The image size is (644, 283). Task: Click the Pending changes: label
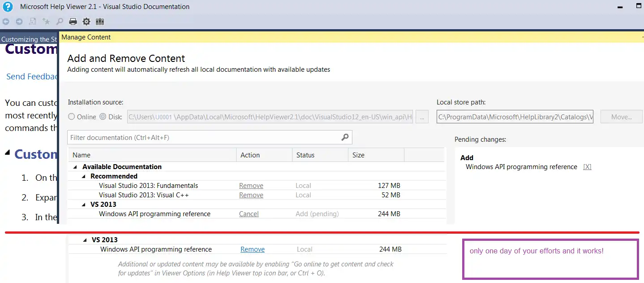pyautogui.click(x=480, y=139)
